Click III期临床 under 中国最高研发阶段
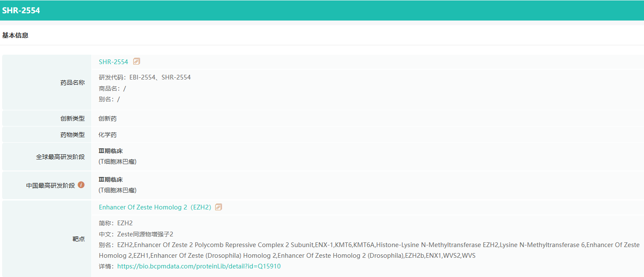This screenshot has height=277, width=644. pyautogui.click(x=111, y=180)
